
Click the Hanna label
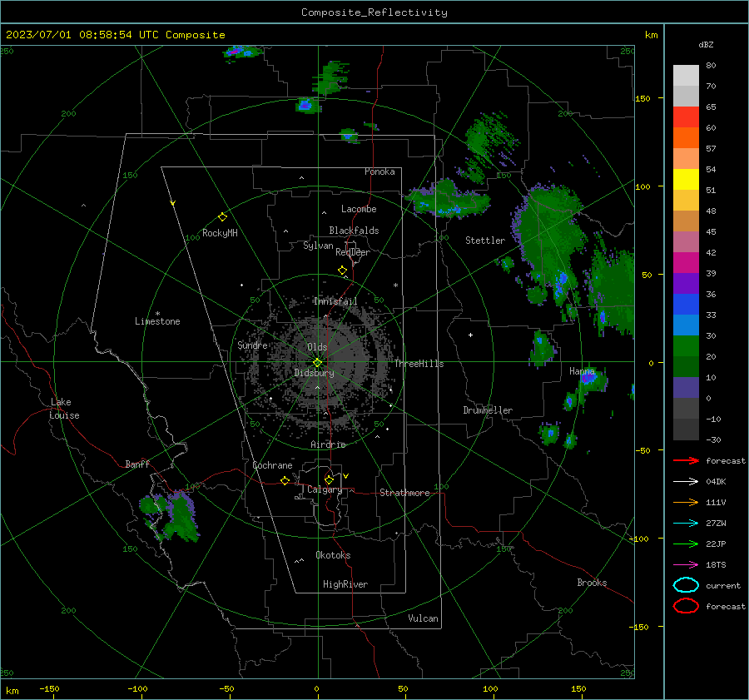(582, 371)
